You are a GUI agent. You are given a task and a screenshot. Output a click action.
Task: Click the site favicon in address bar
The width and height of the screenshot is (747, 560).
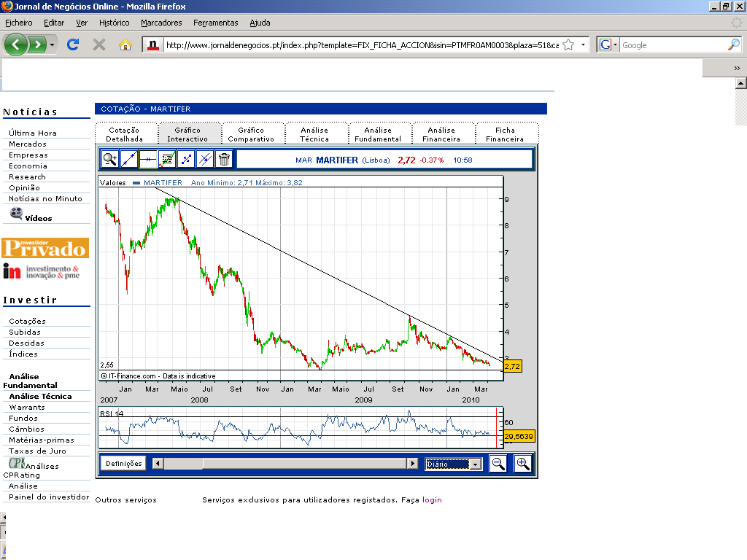pyautogui.click(x=153, y=44)
